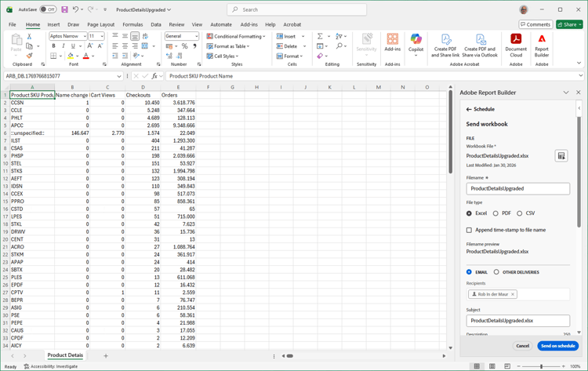
Task: Toggle Bold formatting
Action: pos(53,45)
